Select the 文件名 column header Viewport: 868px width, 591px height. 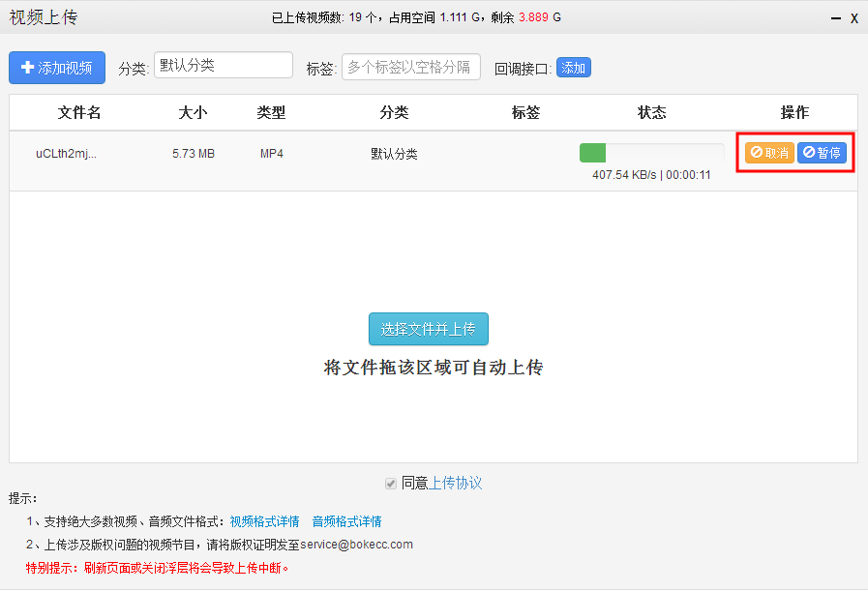click(79, 112)
